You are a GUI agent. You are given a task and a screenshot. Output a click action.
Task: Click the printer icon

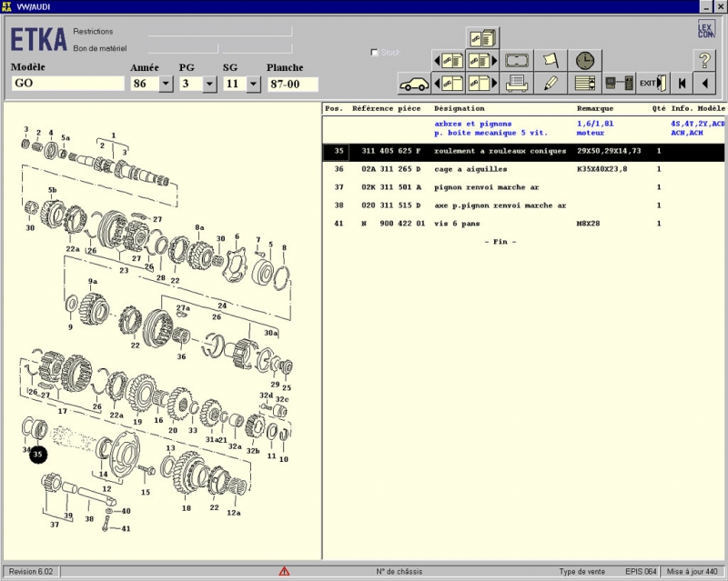click(518, 84)
